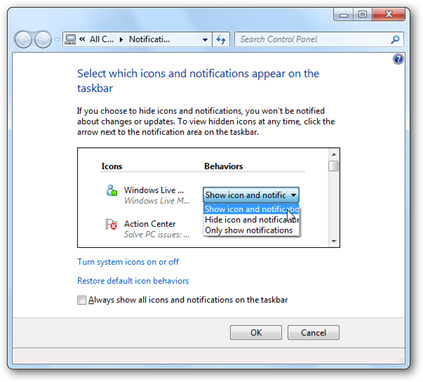Click the Help question mark icon

pos(398,59)
